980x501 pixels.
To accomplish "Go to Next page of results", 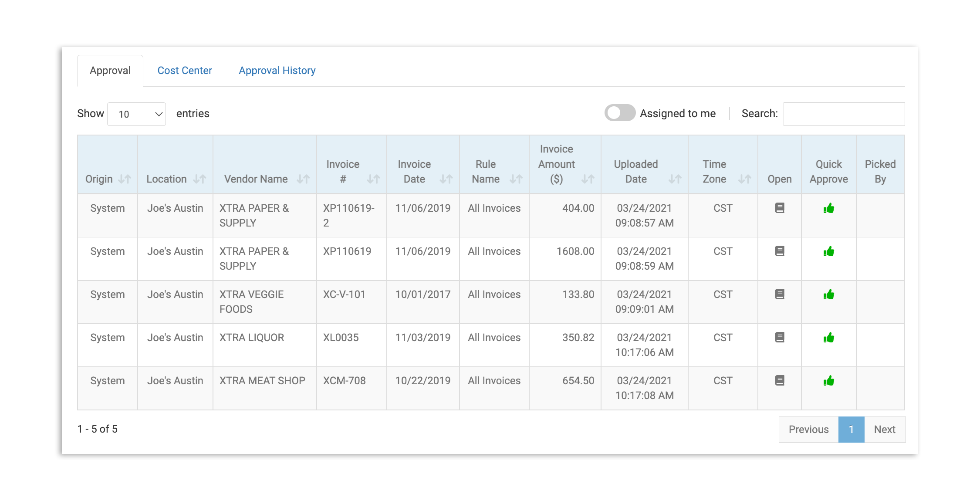I will click(x=885, y=430).
